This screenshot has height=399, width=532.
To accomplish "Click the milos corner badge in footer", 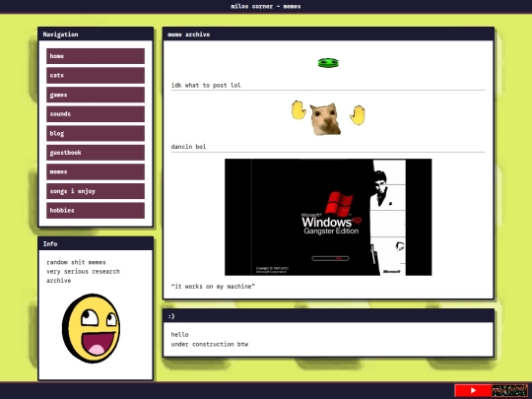I will (x=509, y=390).
